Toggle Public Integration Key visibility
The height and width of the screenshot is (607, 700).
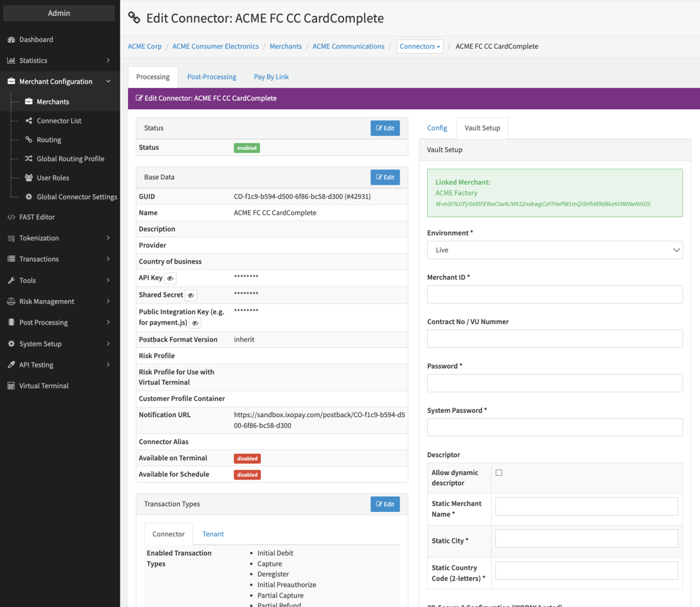coord(195,323)
